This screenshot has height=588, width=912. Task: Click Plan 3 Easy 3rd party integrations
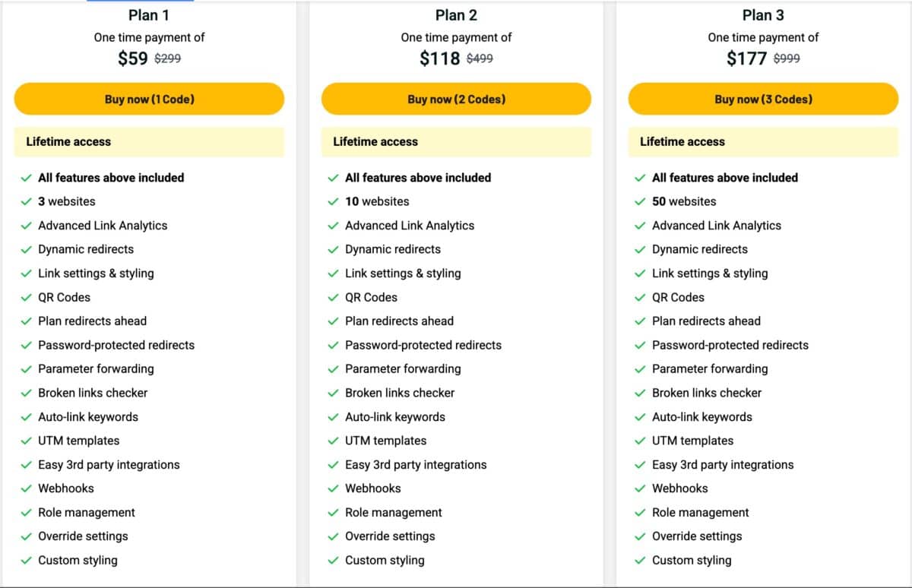[723, 464]
